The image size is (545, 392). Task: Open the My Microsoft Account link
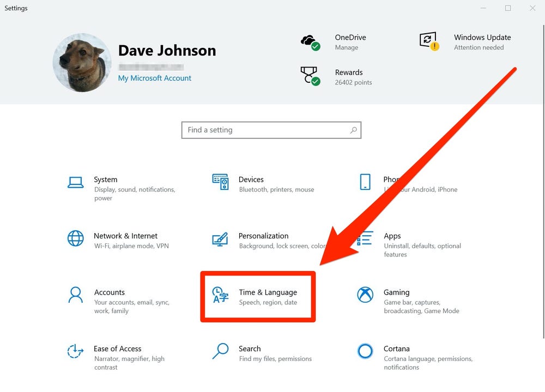tap(155, 78)
